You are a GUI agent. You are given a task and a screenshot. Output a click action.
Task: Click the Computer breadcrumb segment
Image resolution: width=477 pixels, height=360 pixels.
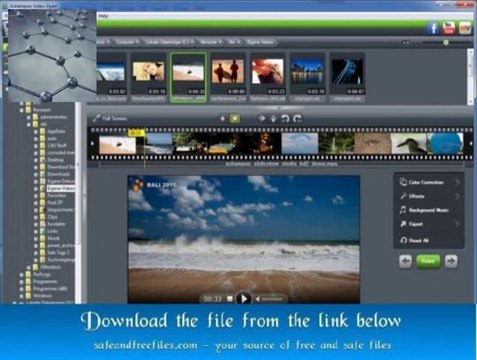coord(127,42)
